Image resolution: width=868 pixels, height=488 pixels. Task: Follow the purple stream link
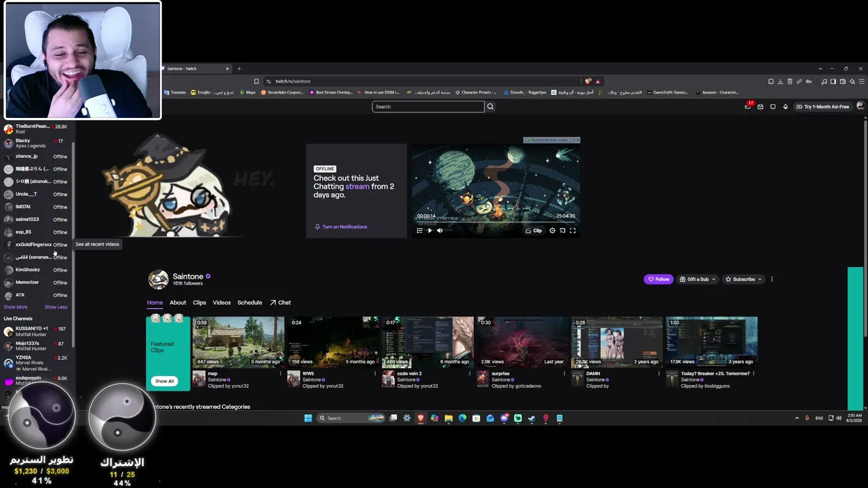pyautogui.click(x=357, y=186)
